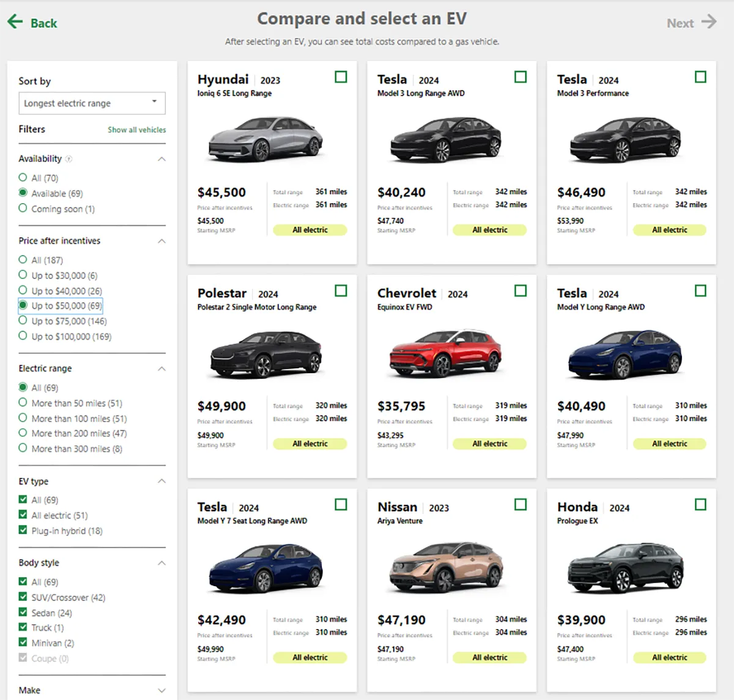Collapse the EV type section
Viewport: 734px width, 700px height.
point(161,482)
